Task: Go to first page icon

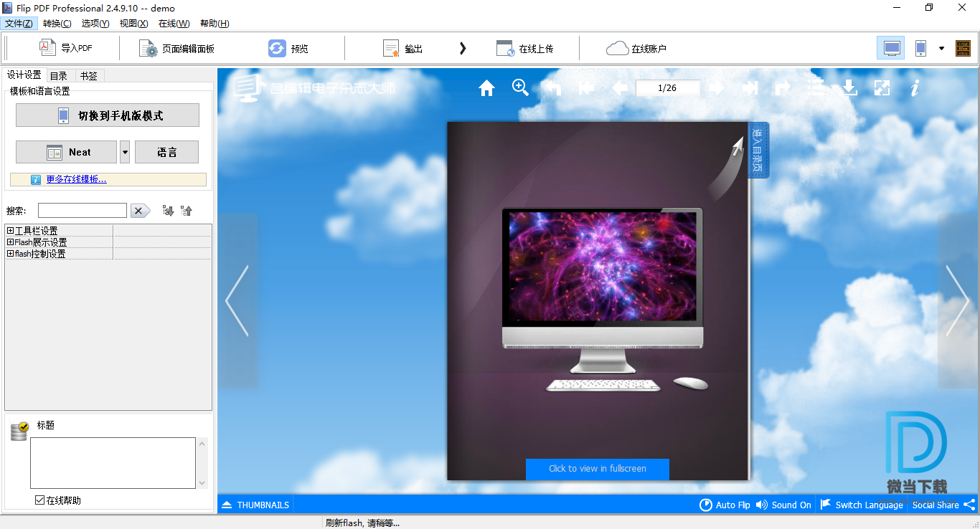Action: tap(586, 88)
